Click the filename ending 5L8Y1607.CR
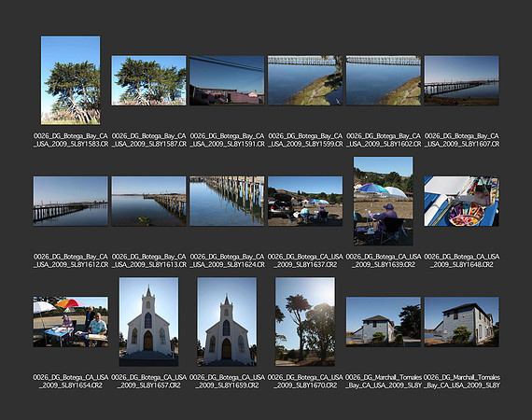 click(x=462, y=140)
